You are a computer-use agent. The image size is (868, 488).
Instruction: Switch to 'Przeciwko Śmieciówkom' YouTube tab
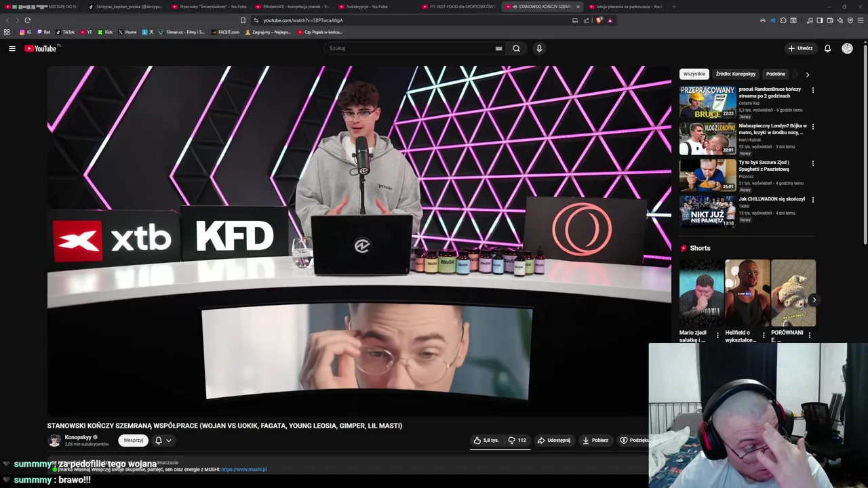[209, 7]
